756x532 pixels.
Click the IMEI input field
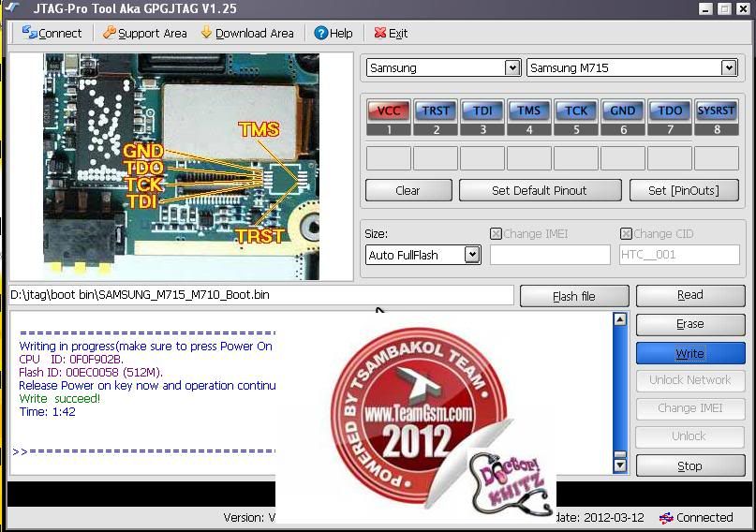click(x=550, y=255)
